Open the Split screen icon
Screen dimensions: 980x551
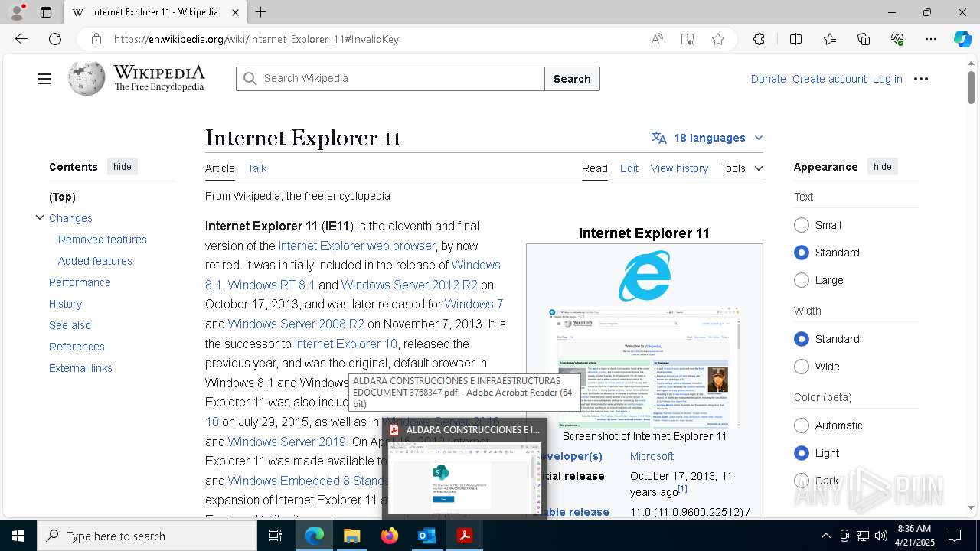(x=795, y=39)
